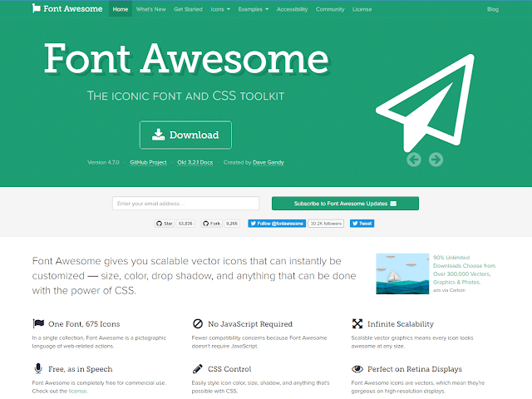Focus the email address input field
532x399 pixels.
(x=185, y=203)
